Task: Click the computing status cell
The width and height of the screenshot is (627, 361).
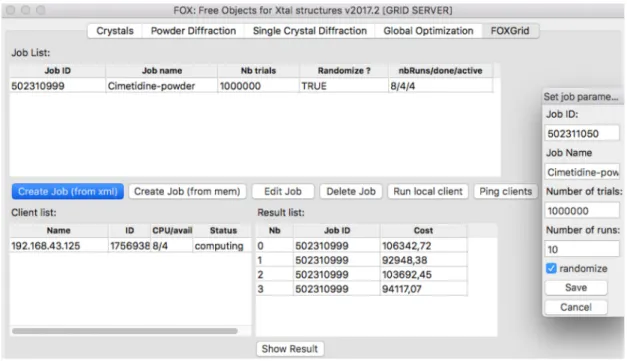Action: [x=222, y=246]
